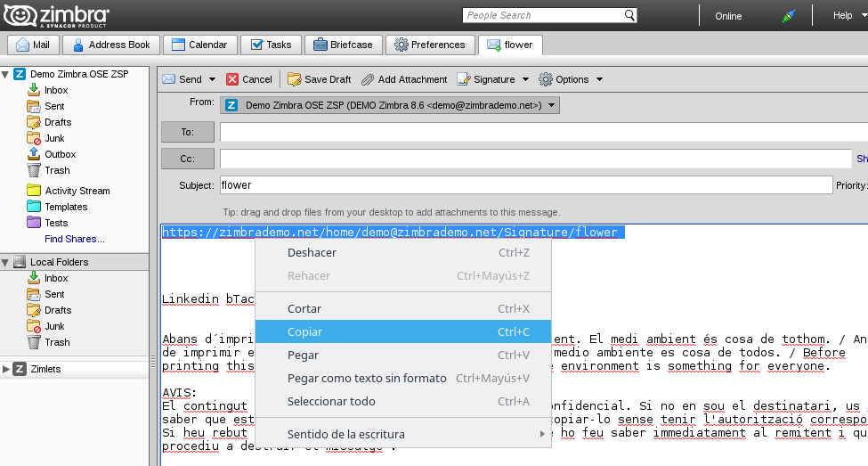Click in the Subject field
This screenshot has width=868, height=466.
(x=526, y=185)
